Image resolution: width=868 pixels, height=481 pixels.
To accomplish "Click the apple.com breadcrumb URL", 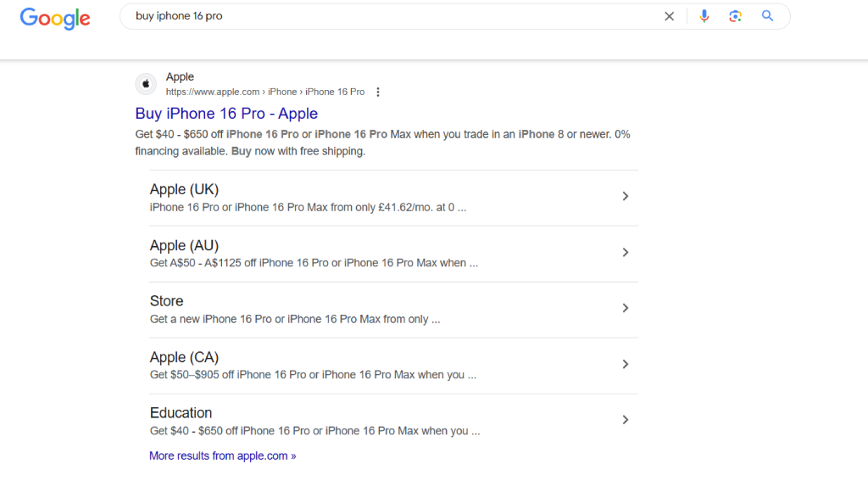I will click(265, 92).
